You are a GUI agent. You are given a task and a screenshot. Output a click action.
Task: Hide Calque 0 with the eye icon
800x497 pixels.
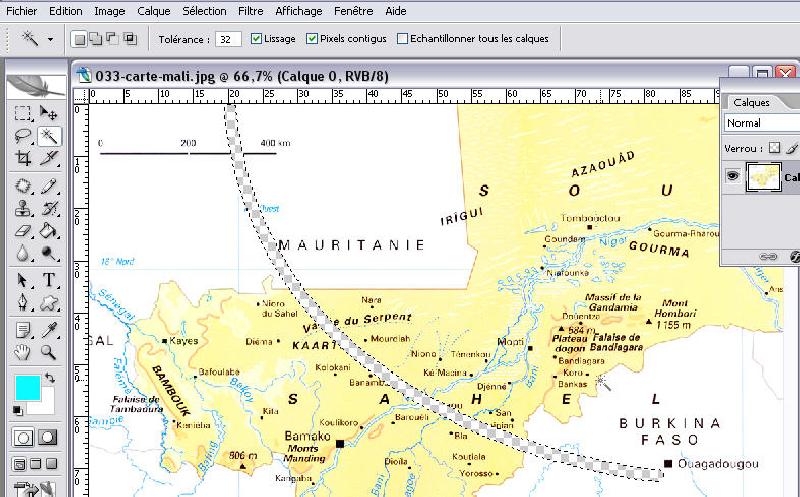coord(733,176)
